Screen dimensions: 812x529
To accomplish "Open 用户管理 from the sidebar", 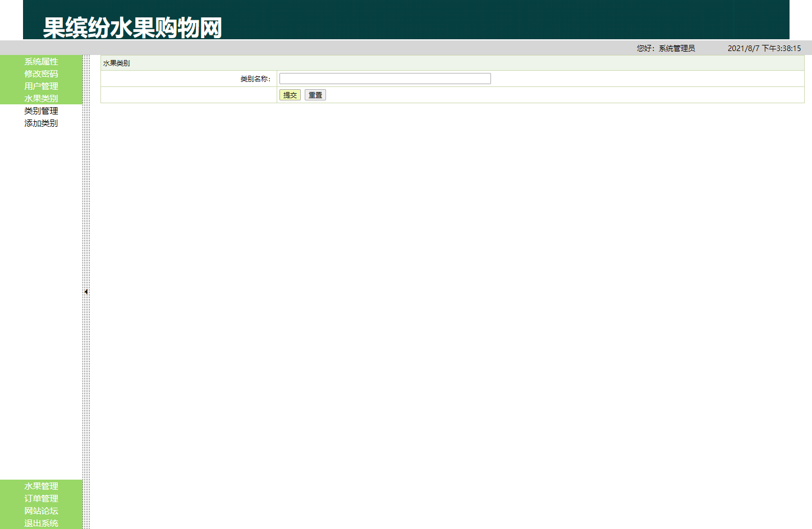I will (40, 86).
